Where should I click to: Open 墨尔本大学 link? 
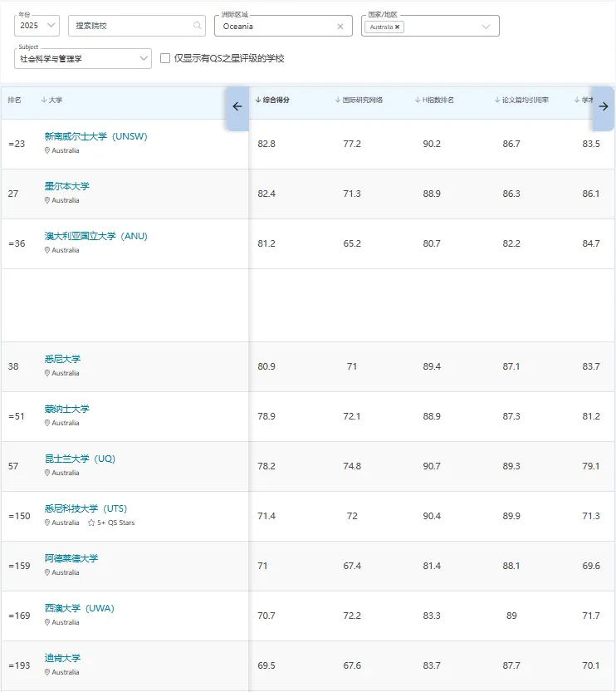[66, 186]
